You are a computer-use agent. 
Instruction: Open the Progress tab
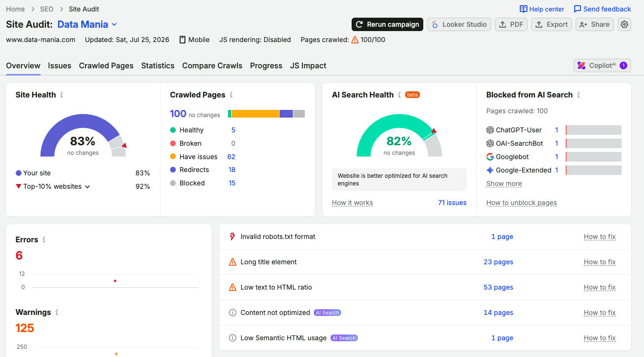tap(266, 65)
